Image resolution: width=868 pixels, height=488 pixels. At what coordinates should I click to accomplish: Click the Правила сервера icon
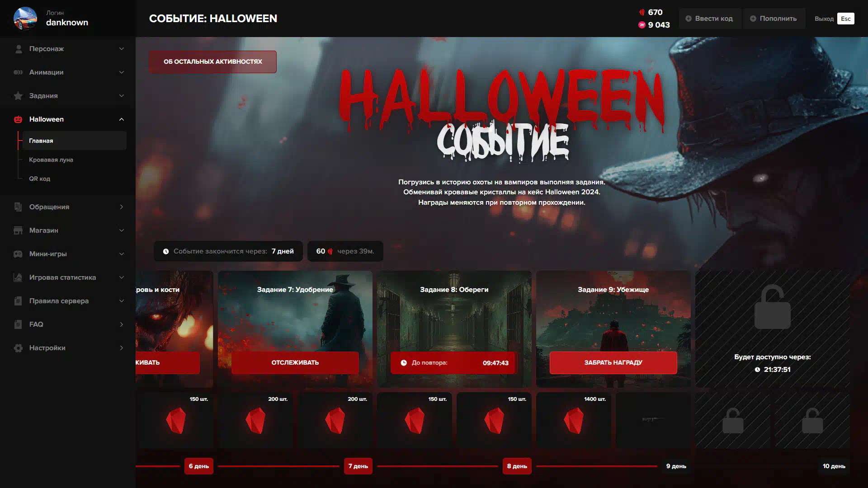pyautogui.click(x=18, y=301)
